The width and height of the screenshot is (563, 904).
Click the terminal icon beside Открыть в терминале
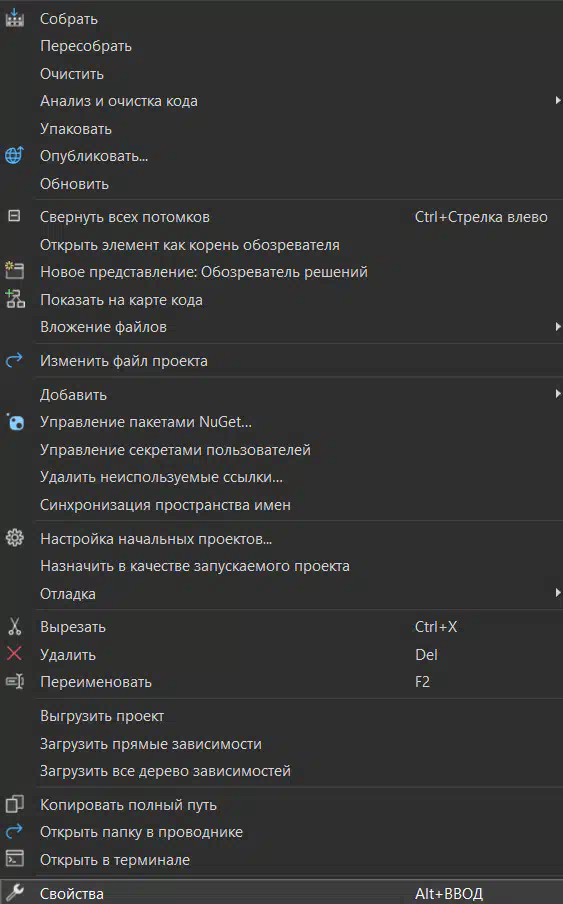[x=14, y=858]
